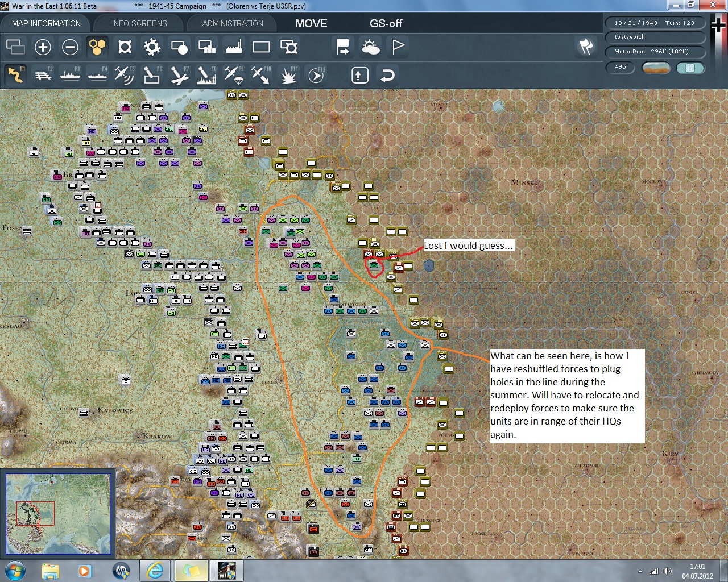Click the empty rectangle outline icon
728x582 pixels.
coord(261,47)
